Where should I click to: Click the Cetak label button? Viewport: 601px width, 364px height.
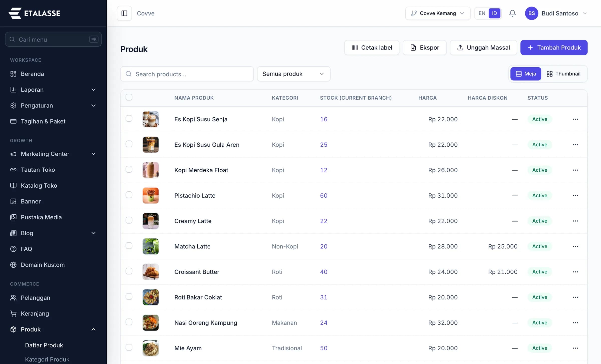(x=372, y=48)
